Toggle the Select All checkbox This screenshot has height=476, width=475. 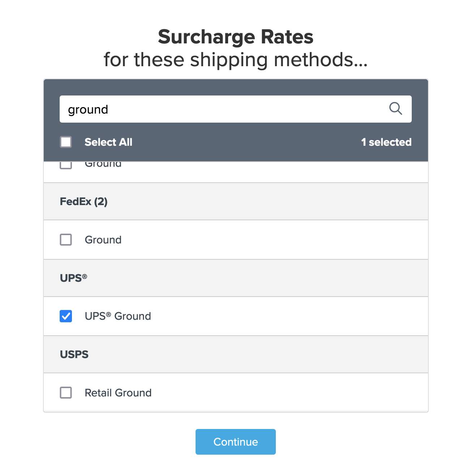click(x=66, y=142)
